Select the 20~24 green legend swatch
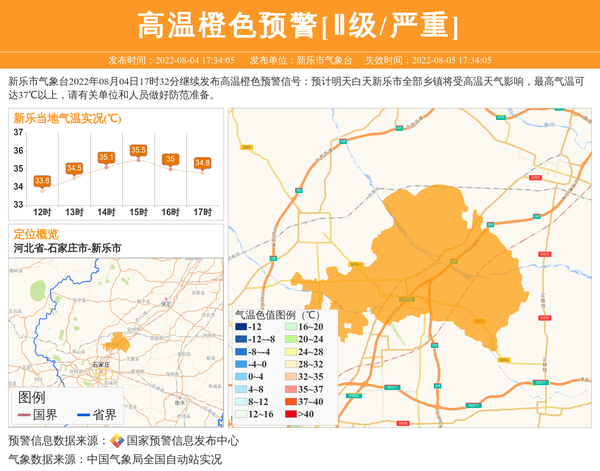 (291, 340)
